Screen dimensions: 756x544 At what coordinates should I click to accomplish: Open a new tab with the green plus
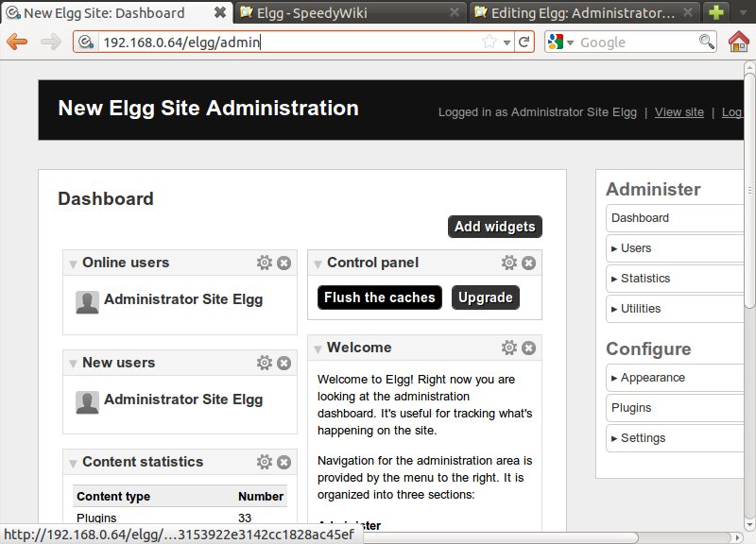(716, 12)
